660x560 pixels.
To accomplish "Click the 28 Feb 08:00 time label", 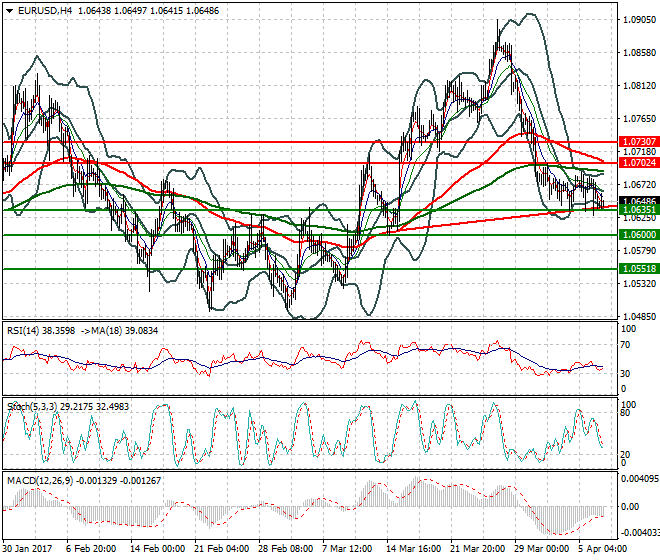I will [285, 549].
